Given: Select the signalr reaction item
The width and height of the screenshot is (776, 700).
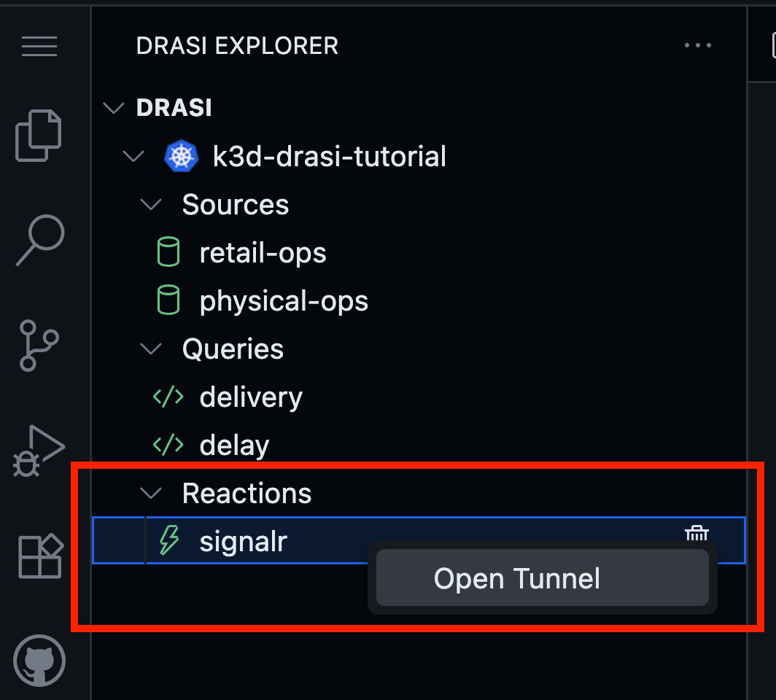Looking at the screenshot, I should click(244, 541).
